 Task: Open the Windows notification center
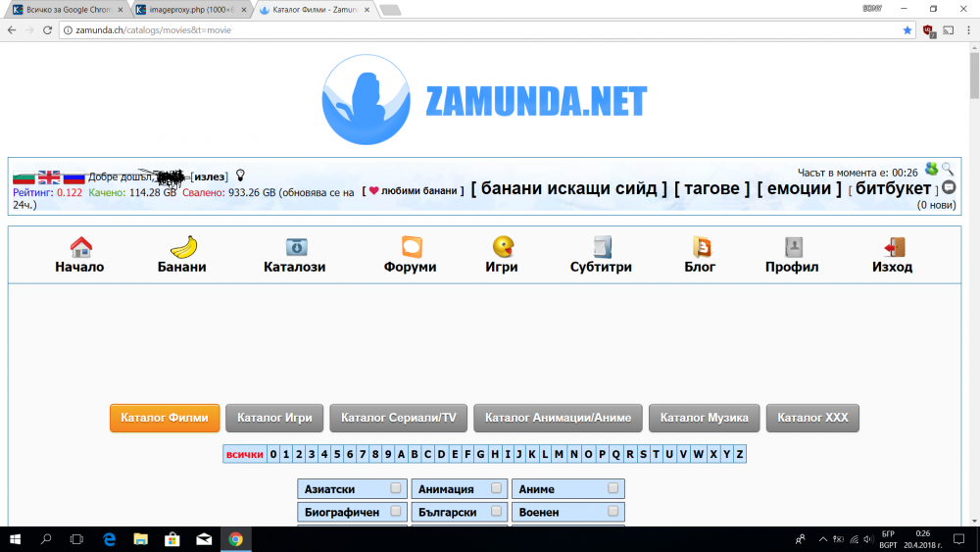tap(958, 539)
